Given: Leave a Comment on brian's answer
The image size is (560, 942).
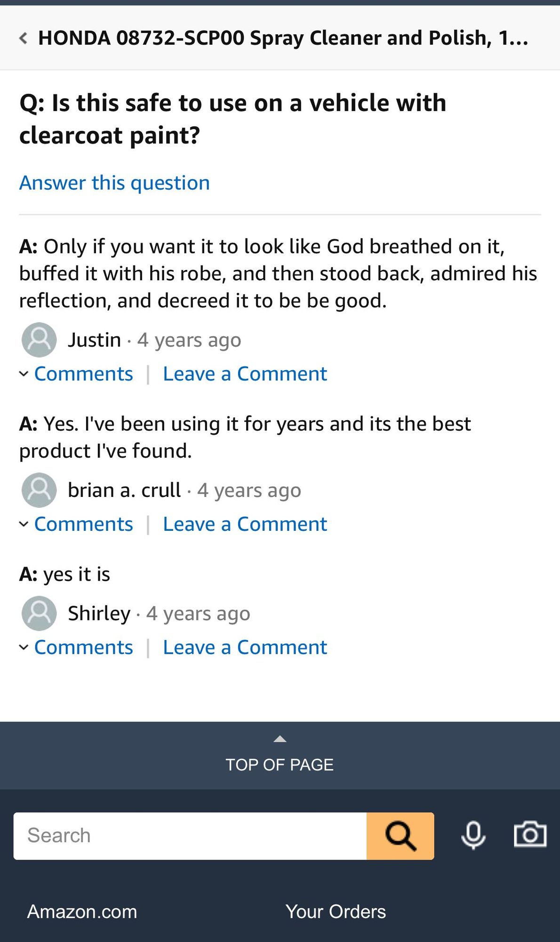Looking at the screenshot, I should pos(245,524).
